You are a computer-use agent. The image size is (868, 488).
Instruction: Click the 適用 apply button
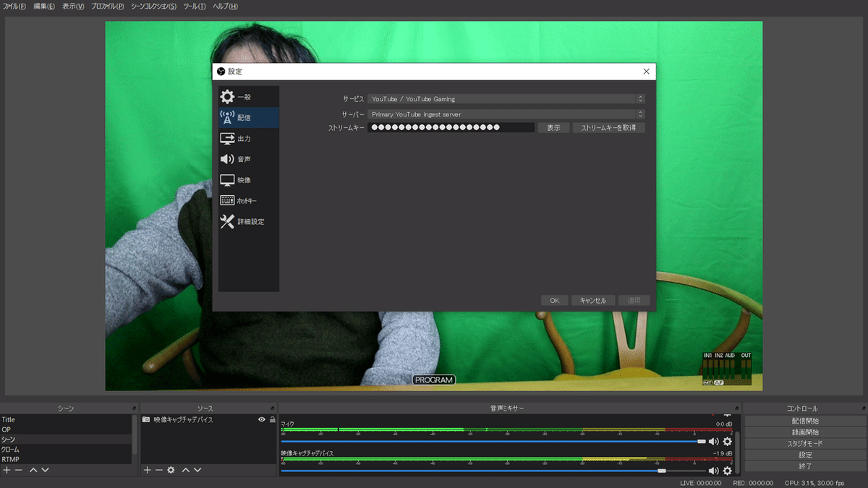pyautogui.click(x=634, y=300)
